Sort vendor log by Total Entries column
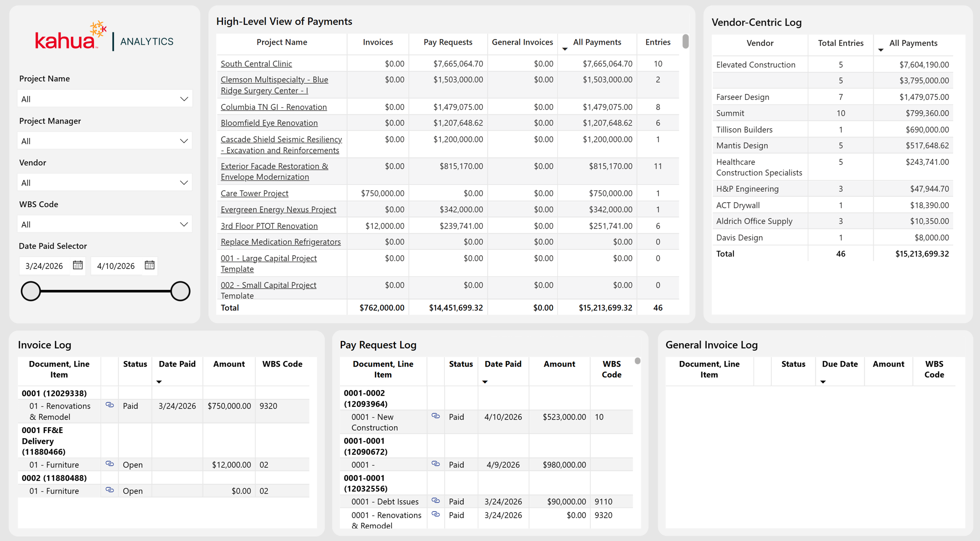The image size is (980, 541). (840, 43)
